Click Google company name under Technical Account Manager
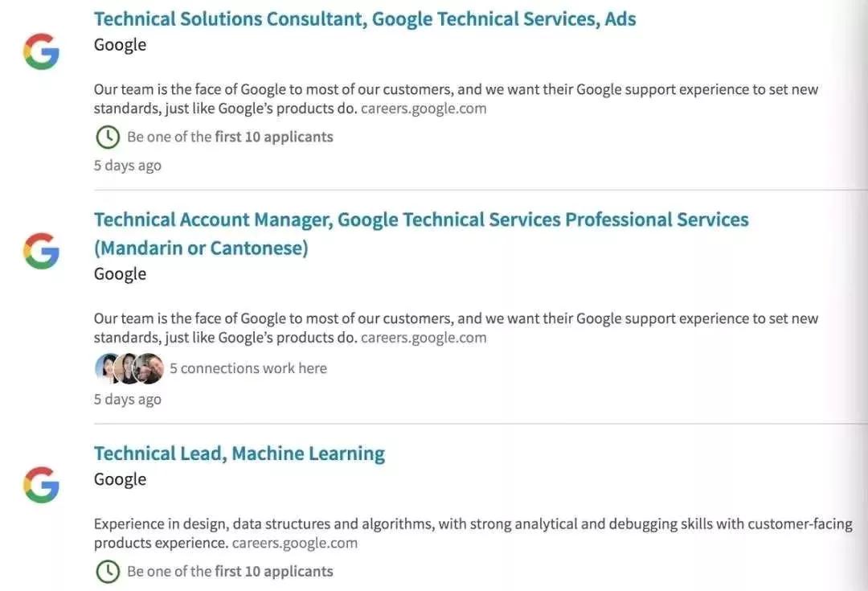 pyautogui.click(x=120, y=273)
